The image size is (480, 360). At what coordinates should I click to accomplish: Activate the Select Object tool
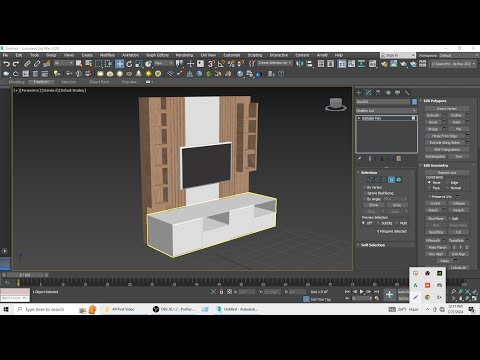click(x=79, y=64)
